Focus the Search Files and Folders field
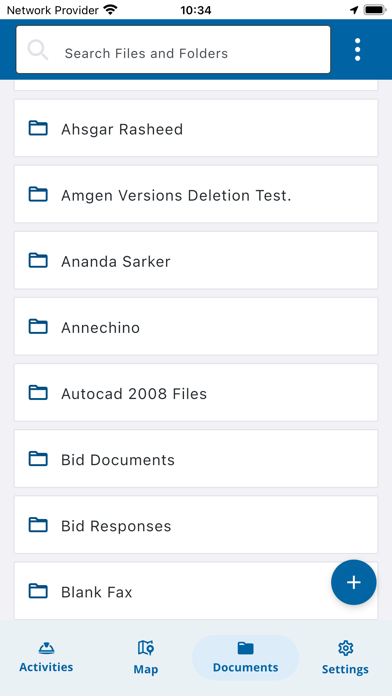This screenshot has width=392, height=696. click(x=173, y=49)
